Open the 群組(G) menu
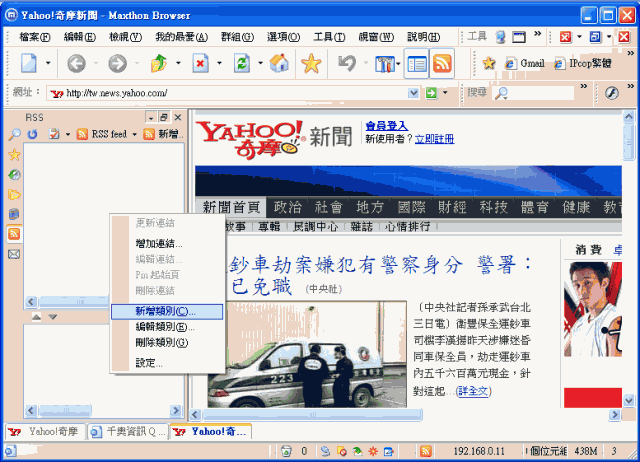Image resolution: width=640 pixels, height=462 pixels. tap(237, 37)
